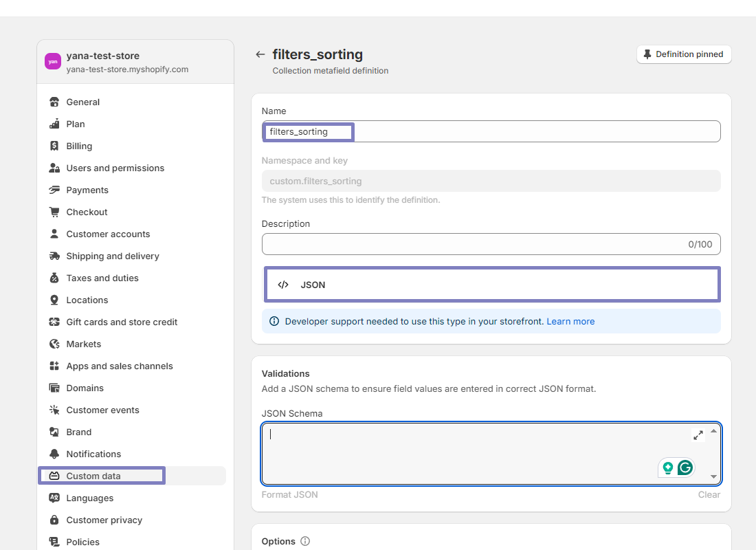Click the yana-test-store avatar icon
The height and width of the screenshot is (550, 756).
click(53, 61)
